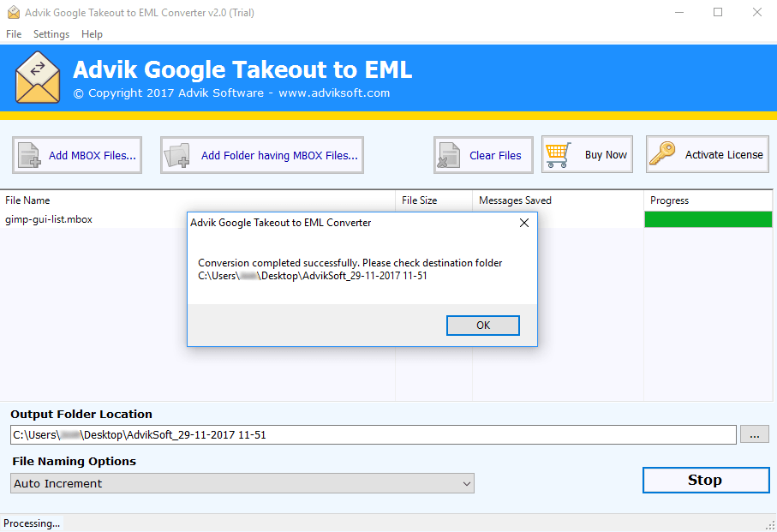This screenshot has width=777, height=532.
Task: Click the Clear Files label
Action: 495,156
